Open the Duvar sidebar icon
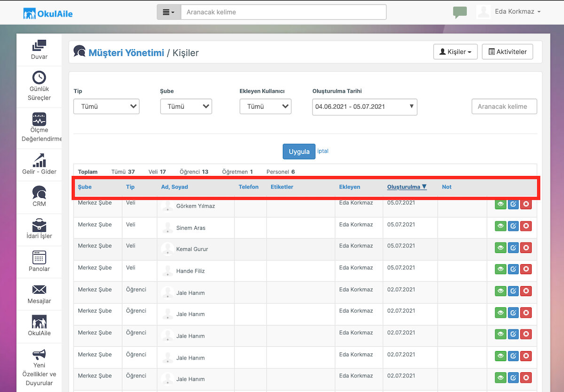Viewport: 564px width, 392px height. (x=39, y=46)
